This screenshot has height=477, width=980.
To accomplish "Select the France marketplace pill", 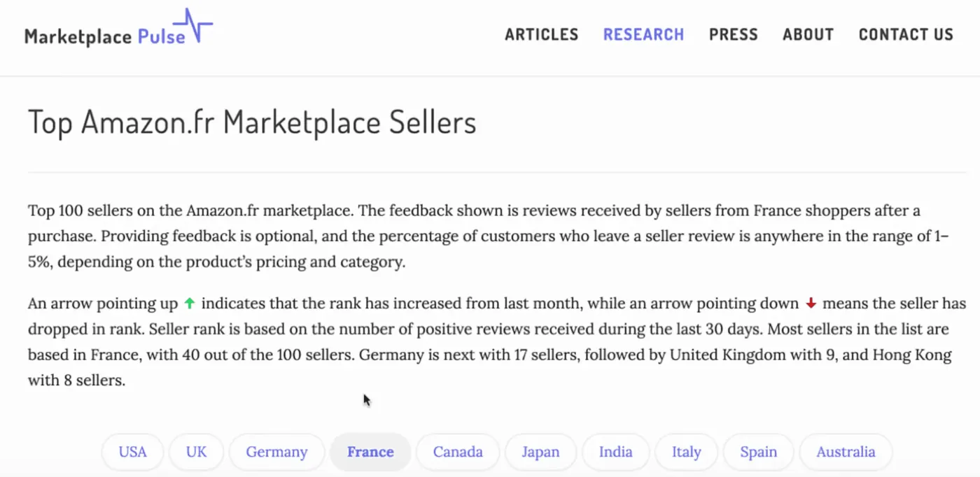I will point(370,452).
